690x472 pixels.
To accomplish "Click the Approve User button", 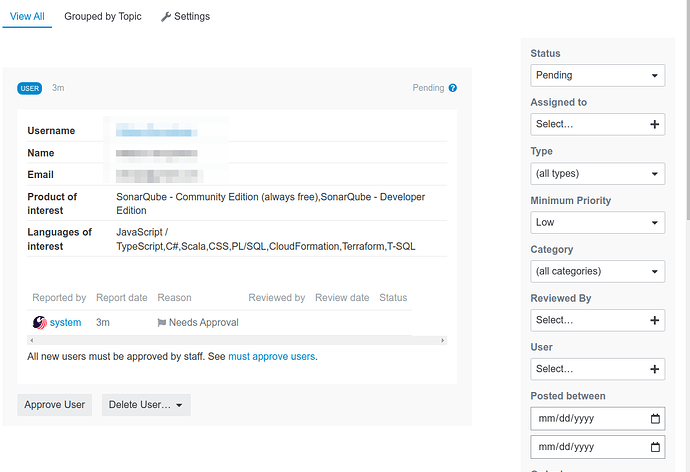I will 55,405.
